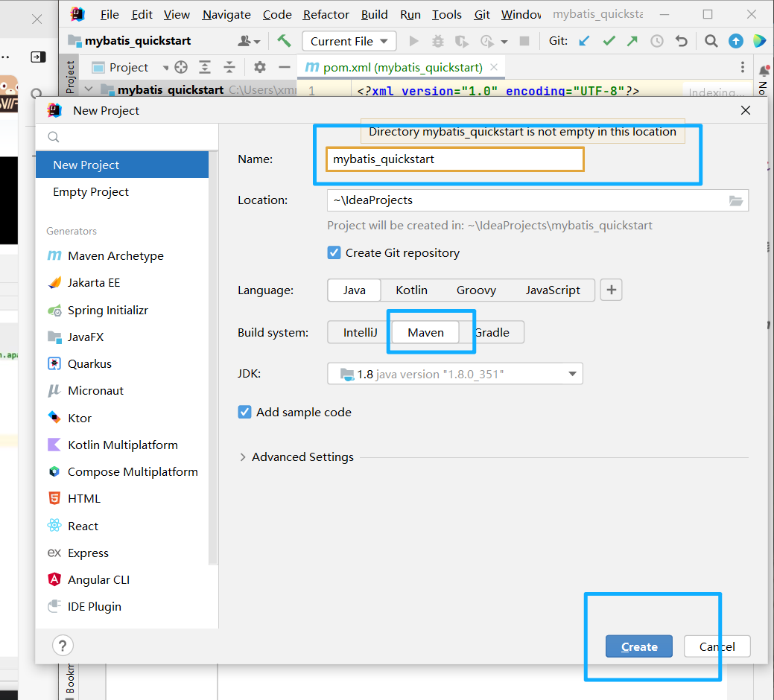Open Edit menu
This screenshot has height=700, width=774.
pyautogui.click(x=142, y=14)
